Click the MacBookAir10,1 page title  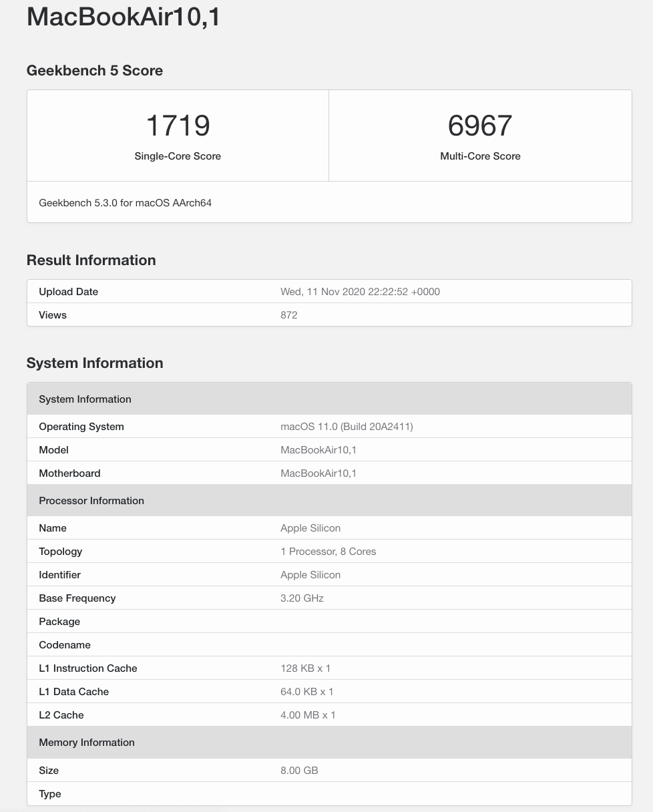click(x=124, y=17)
